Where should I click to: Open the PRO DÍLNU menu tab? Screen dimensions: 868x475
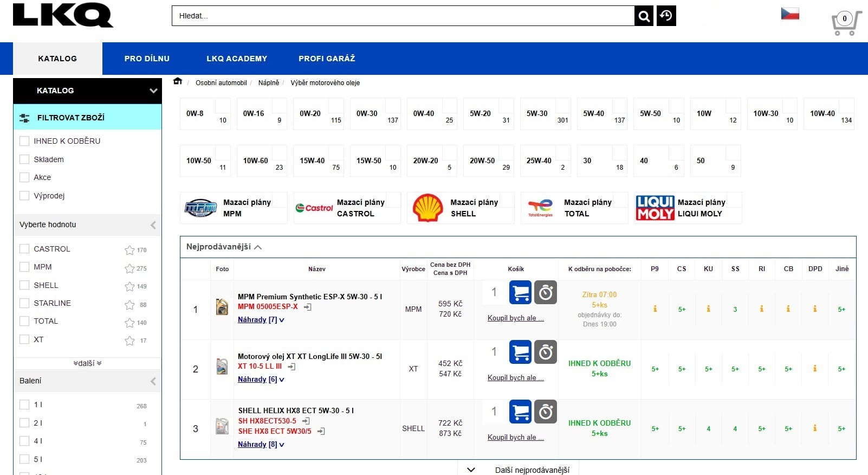[x=147, y=59]
